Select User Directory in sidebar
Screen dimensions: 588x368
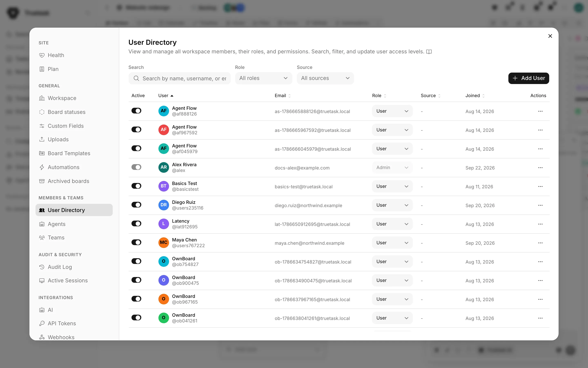[x=74, y=210]
